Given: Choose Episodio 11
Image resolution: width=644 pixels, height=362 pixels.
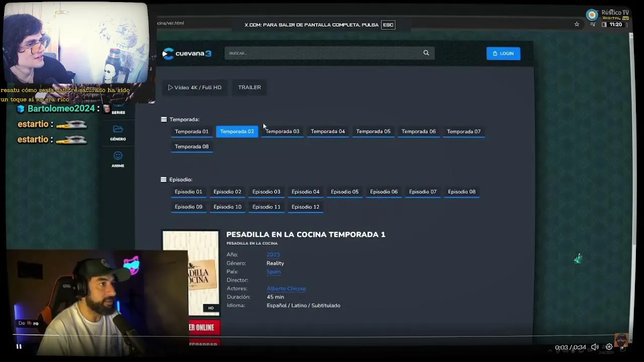Looking at the screenshot, I should (x=267, y=207).
